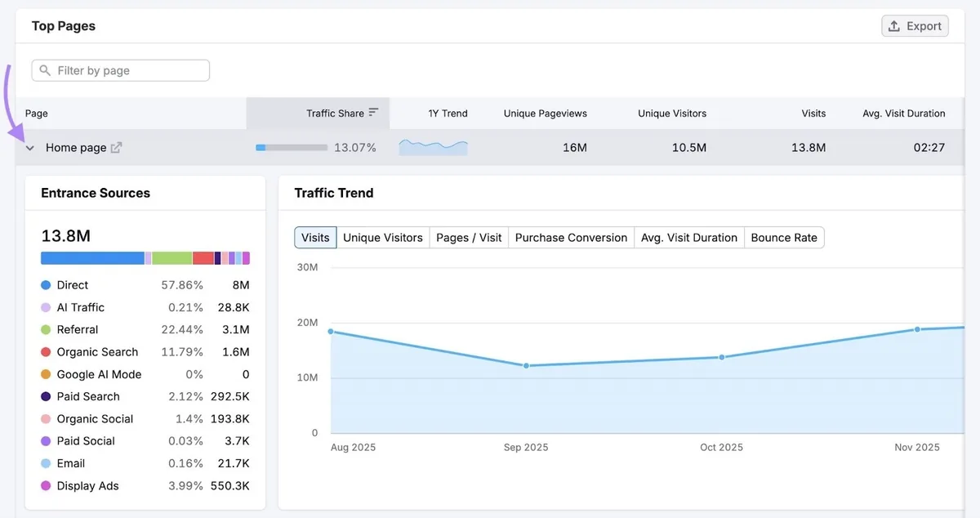Show the Purchase Conversion tab

tap(571, 238)
